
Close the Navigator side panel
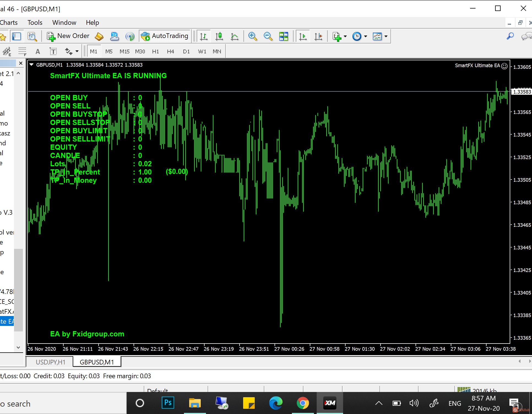[21, 63]
